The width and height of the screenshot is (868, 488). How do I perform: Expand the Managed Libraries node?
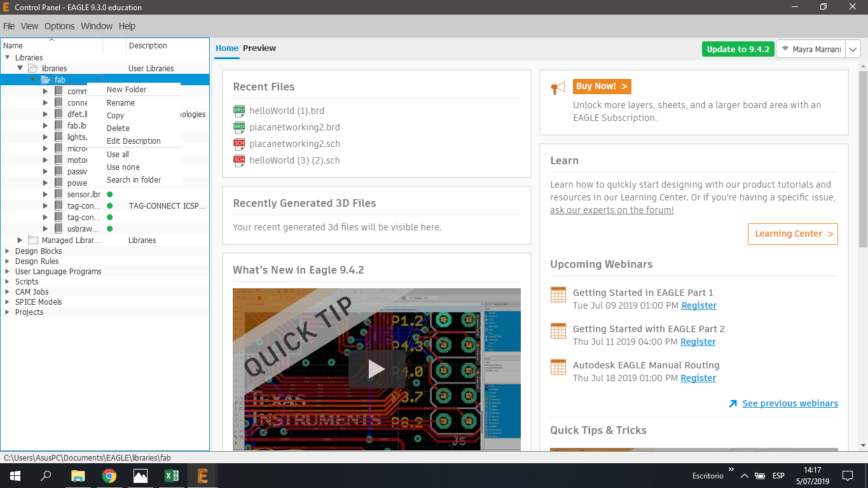tap(20, 240)
